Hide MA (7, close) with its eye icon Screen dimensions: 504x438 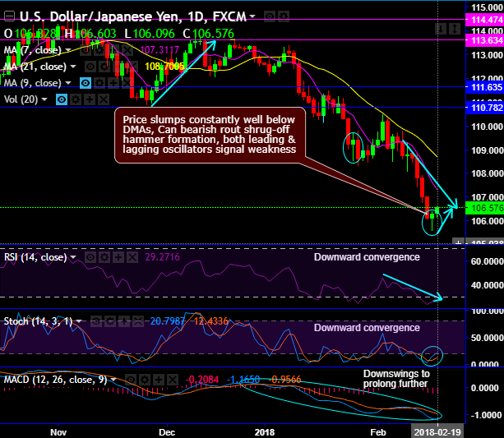tap(86, 50)
